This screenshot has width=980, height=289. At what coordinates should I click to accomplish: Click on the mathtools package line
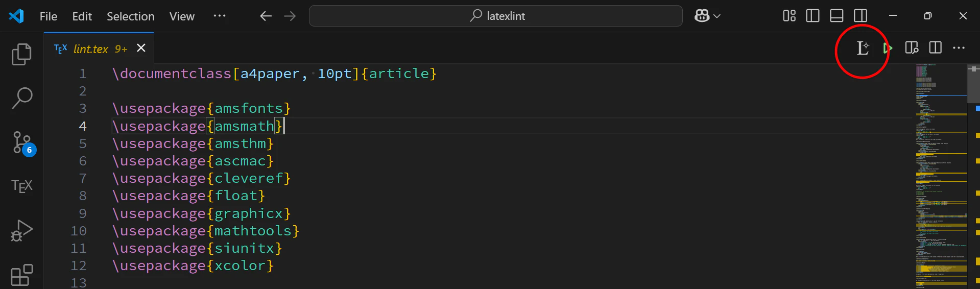[206, 231]
